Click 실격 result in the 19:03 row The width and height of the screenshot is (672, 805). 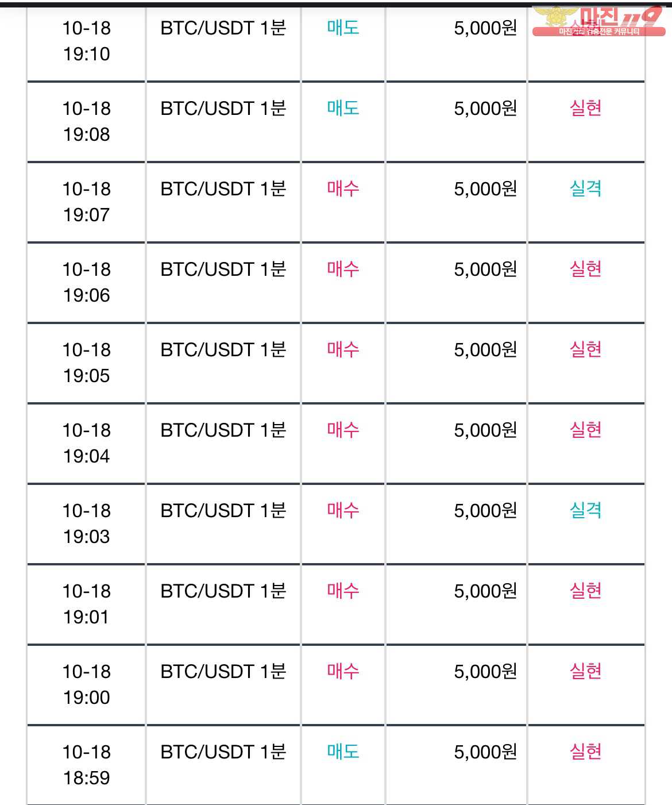pyautogui.click(x=585, y=510)
